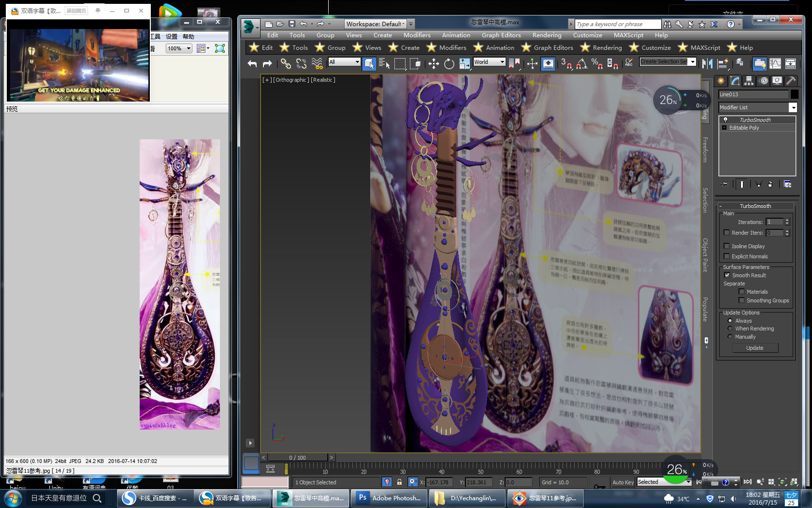812x508 pixels.
Task: Click the Redo arrow in 3ds Max toolbar
Action: pyautogui.click(x=267, y=63)
